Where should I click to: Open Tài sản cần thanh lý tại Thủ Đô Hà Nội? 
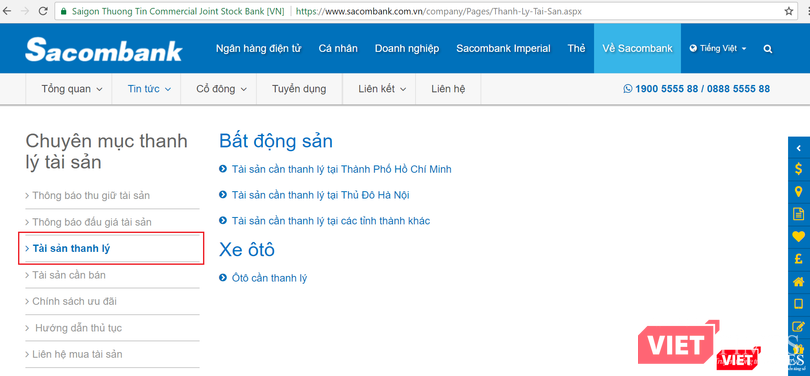point(321,195)
